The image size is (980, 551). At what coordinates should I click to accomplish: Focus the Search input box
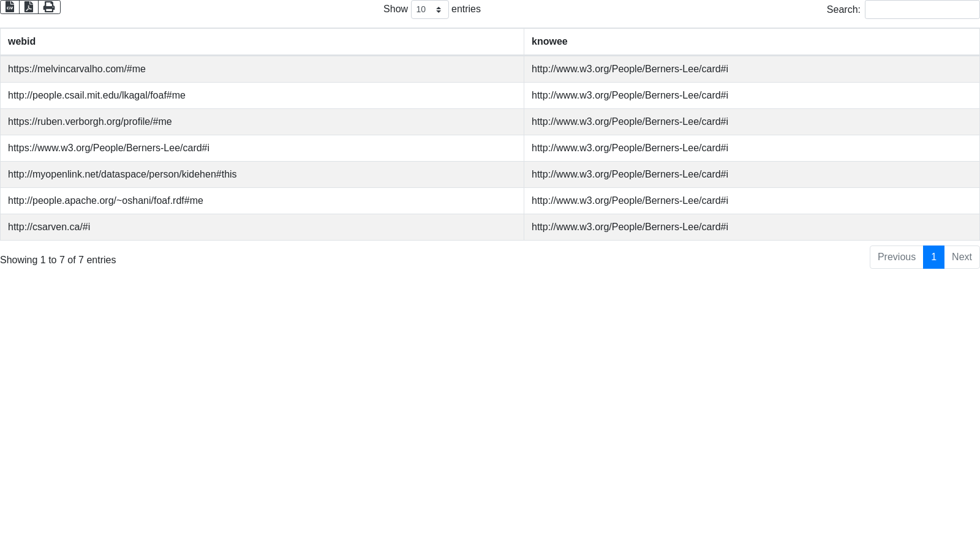tap(922, 10)
